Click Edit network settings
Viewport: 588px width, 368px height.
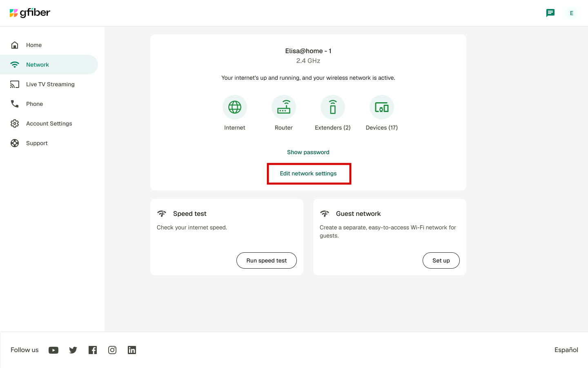pos(308,173)
